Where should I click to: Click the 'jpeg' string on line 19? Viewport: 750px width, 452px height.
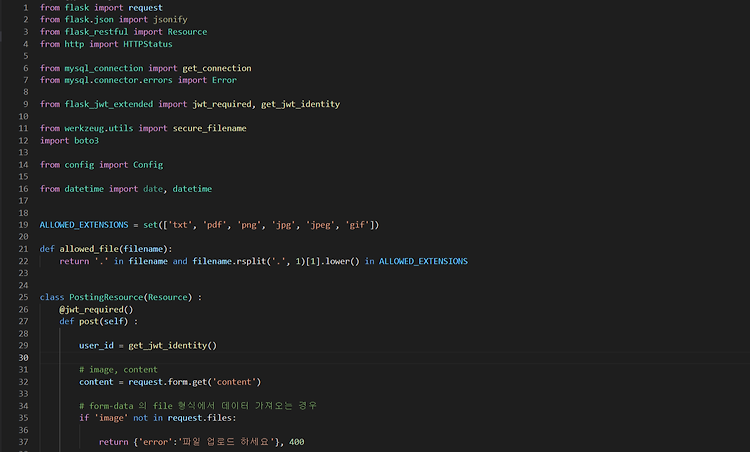320,225
